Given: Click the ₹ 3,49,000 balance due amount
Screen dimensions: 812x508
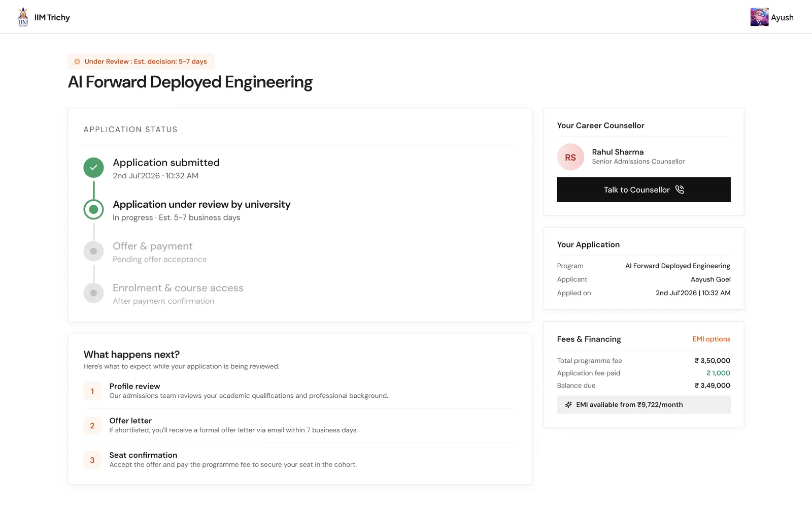Looking at the screenshot, I should tap(712, 386).
